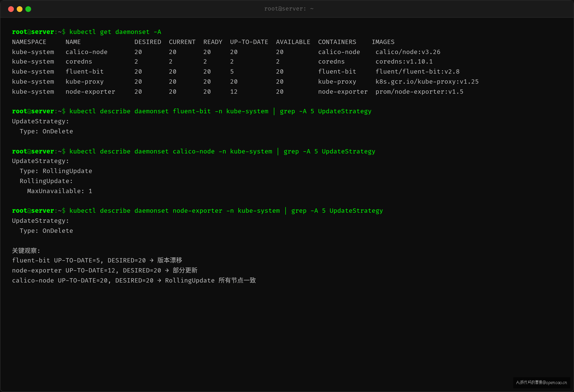Click 'node-exporter' in the NAME column

(x=90, y=92)
